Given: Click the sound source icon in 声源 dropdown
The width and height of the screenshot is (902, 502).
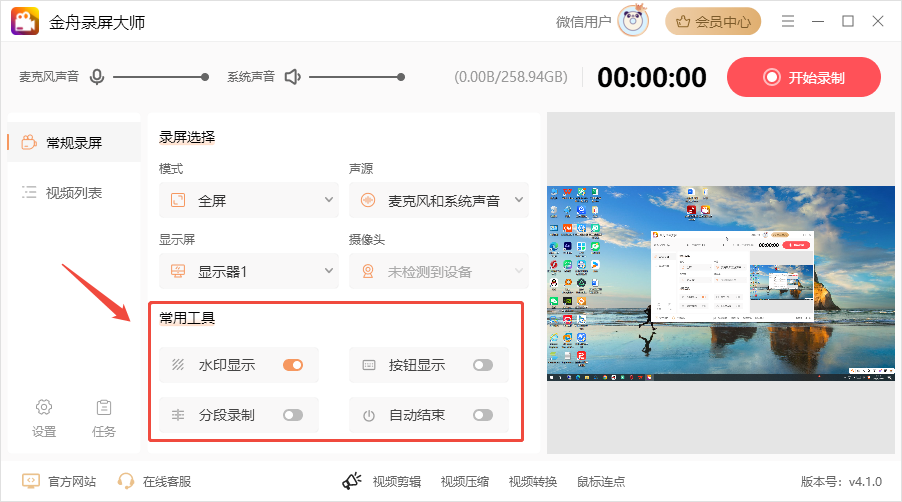Looking at the screenshot, I should 368,200.
